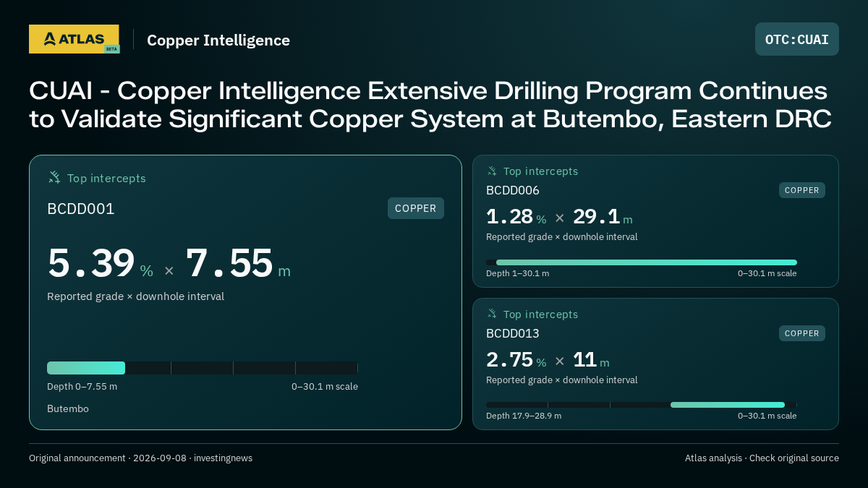
Task: Click the OTC:CUAI ticker badge
Action: (x=797, y=39)
